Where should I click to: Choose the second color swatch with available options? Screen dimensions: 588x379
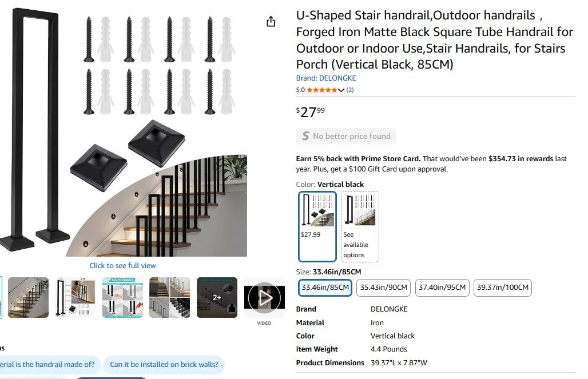click(360, 226)
